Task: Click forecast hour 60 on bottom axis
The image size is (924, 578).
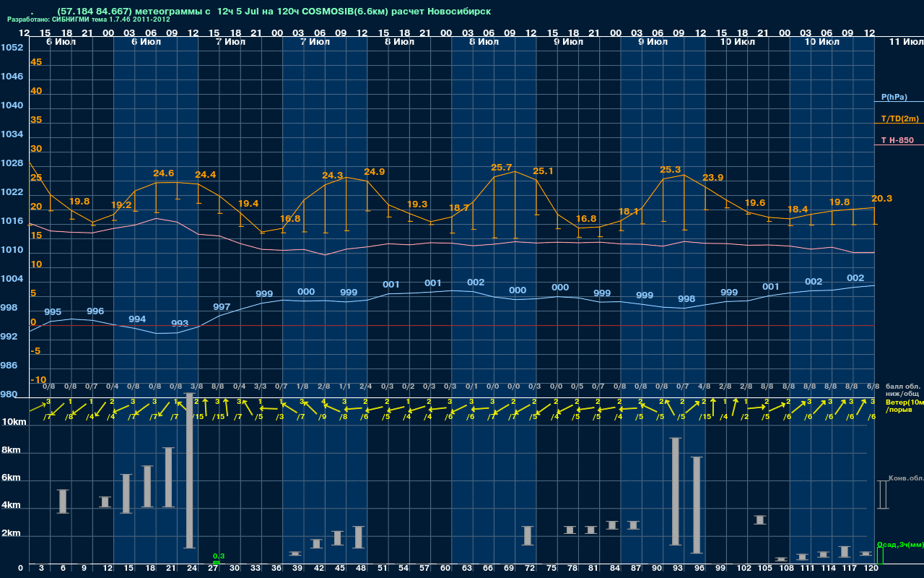Action: click(447, 569)
